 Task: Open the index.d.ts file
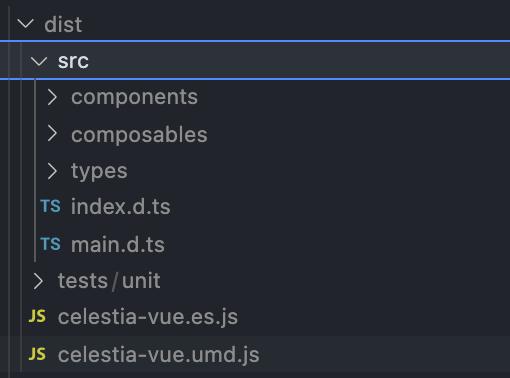tap(121, 207)
